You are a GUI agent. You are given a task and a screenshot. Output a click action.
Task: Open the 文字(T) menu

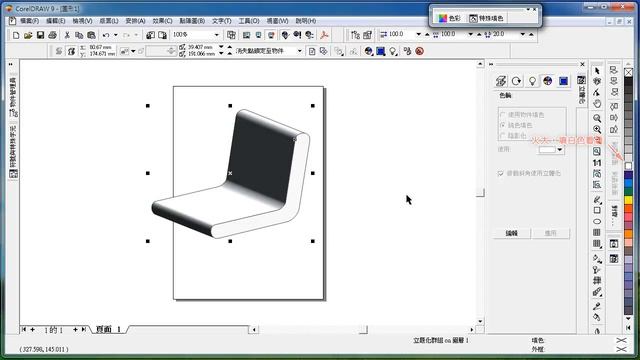click(222, 20)
